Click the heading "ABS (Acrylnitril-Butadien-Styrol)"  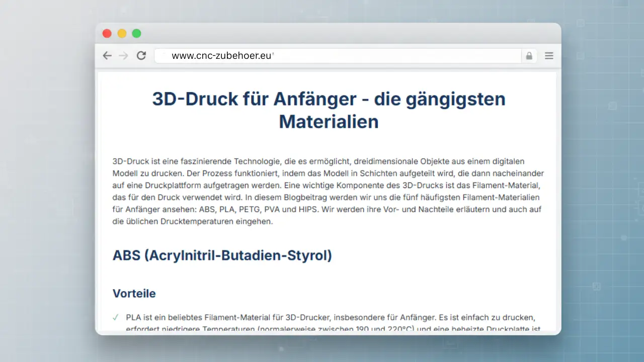(222, 255)
